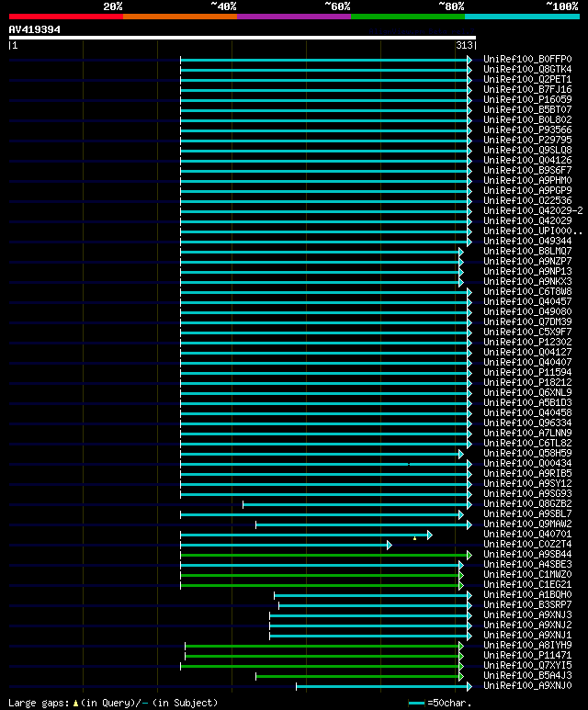The image size is (588, 710).
Task: Click the Large gaps legend text
Action: [113, 704]
